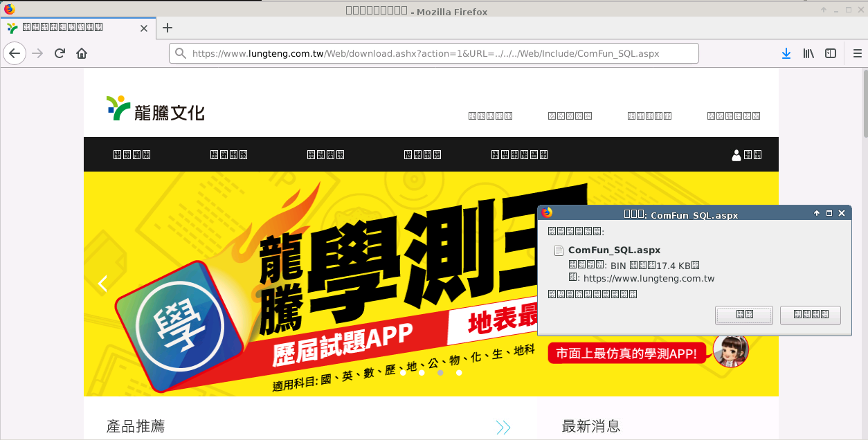The width and height of the screenshot is (868, 440).
Task: Click the page vertical scrollbar thumb
Action: click(865, 104)
